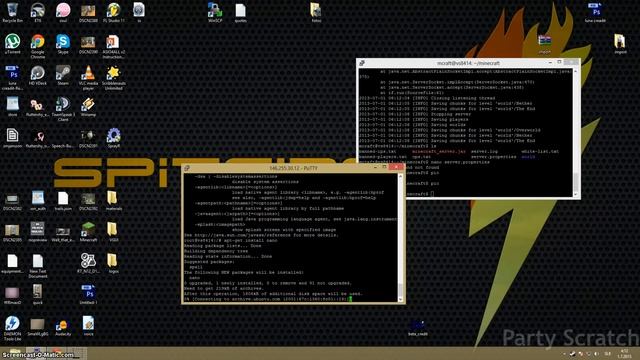Select the equipment text file icon
This screenshot has width=640, height=360.
(12, 264)
